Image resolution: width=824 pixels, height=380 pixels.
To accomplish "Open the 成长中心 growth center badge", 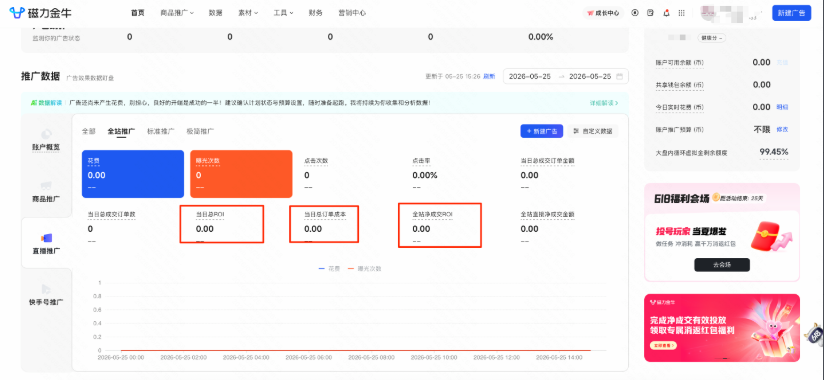I will [603, 13].
